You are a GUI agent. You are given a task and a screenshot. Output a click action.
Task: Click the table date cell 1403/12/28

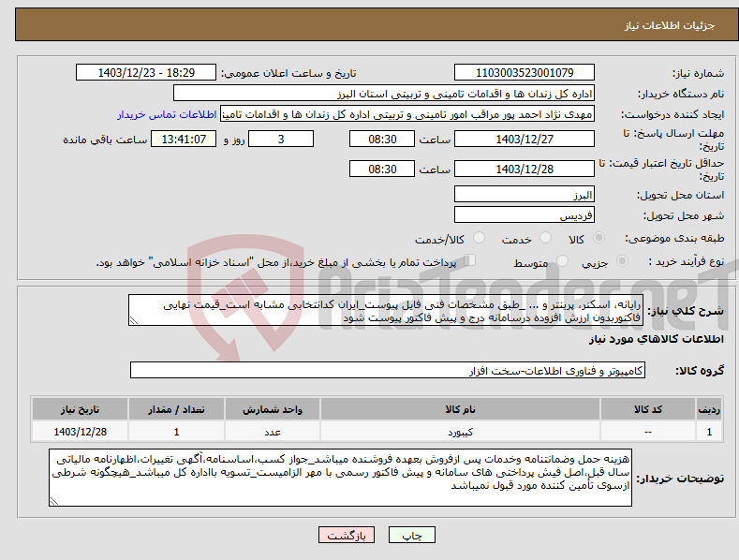81,432
